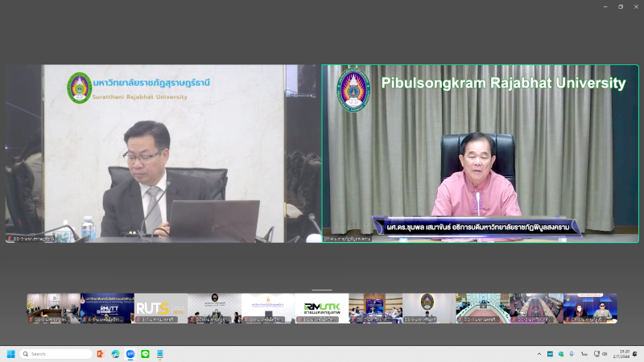The width and height of the screenshot is (644, 362).
Task: Open the LINE app in taskbar
Action: click(146, 354)
